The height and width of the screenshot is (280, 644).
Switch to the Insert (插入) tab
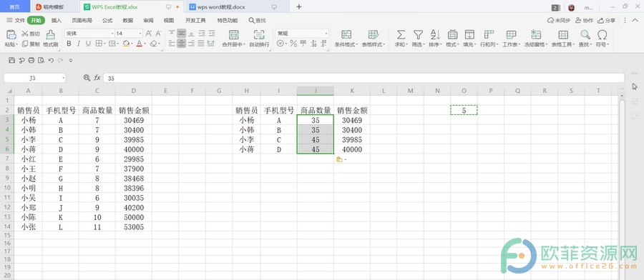[57, 21]
